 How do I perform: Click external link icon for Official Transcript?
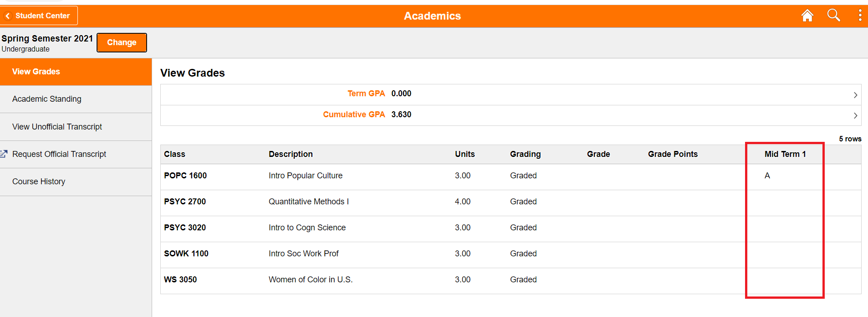(4, 154)
